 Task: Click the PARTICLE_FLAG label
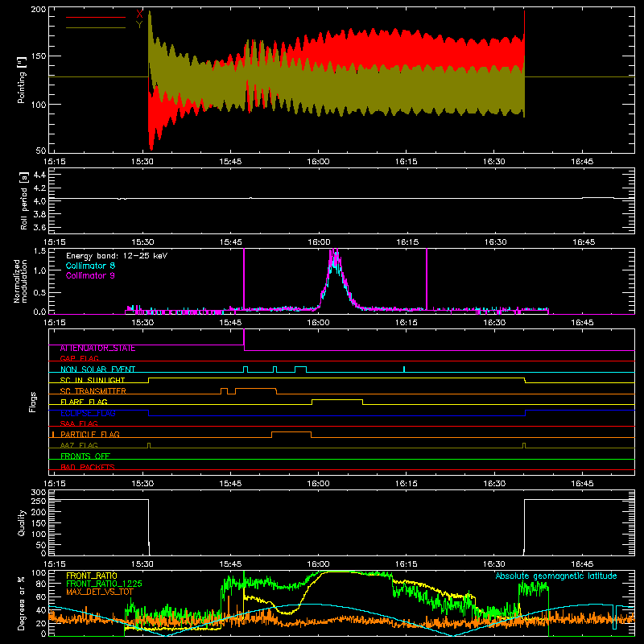pos(89,435)
